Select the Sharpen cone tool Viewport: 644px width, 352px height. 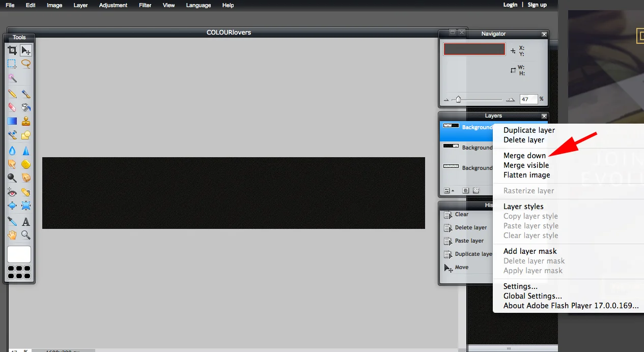[x=26, y=151]
